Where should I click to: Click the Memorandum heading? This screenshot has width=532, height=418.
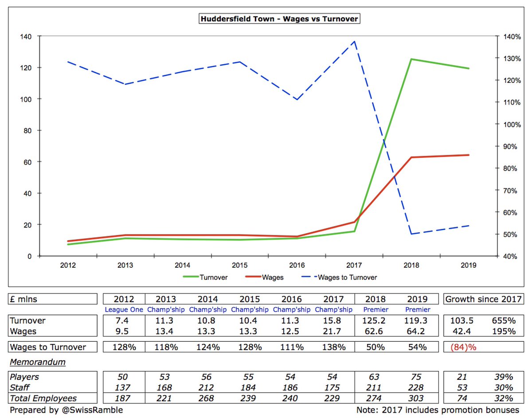39,363
